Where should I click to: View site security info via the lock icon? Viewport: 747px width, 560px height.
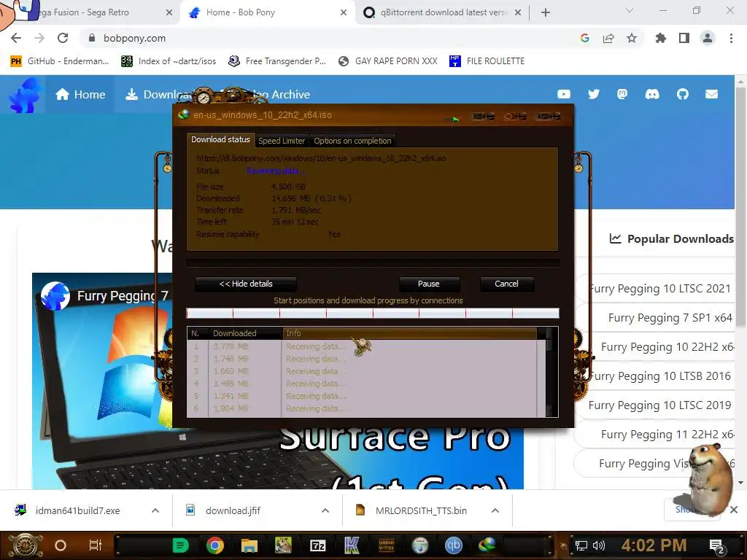pos(92,38)
